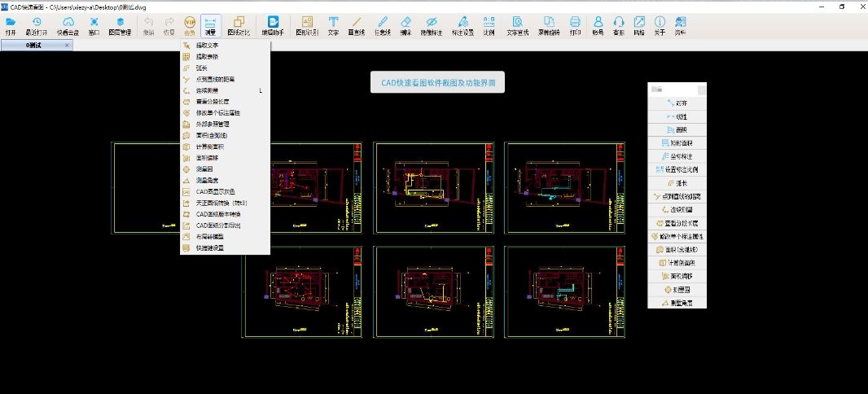The width and height of the screenshot is (868, 394).
Task: Select the 文字 text tool
Action: click(333, 26)
